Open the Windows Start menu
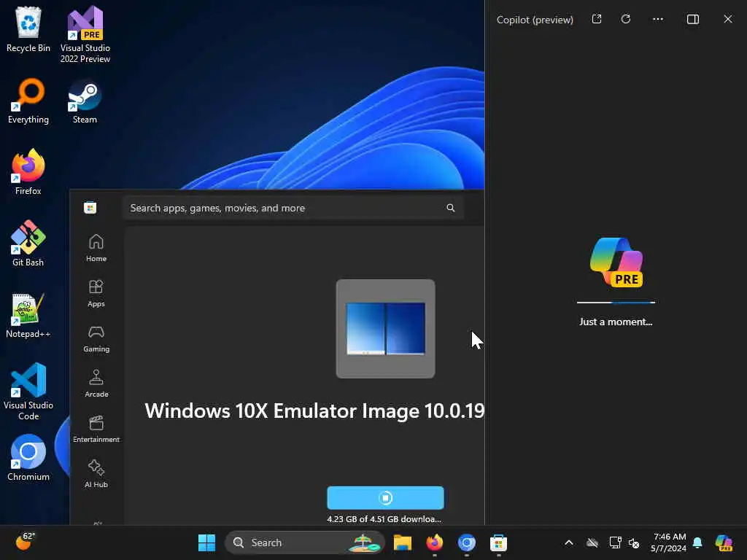The image size is (747, 560). click(x=206, y=542)
